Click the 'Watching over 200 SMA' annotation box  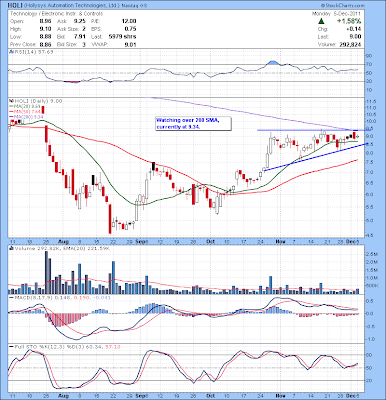click(x=193, y=123)
